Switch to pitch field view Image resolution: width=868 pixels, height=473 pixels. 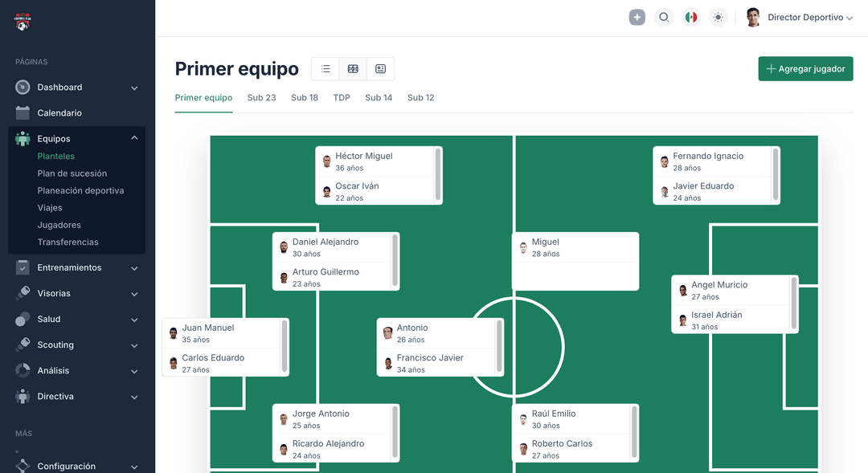coord(353,69)
